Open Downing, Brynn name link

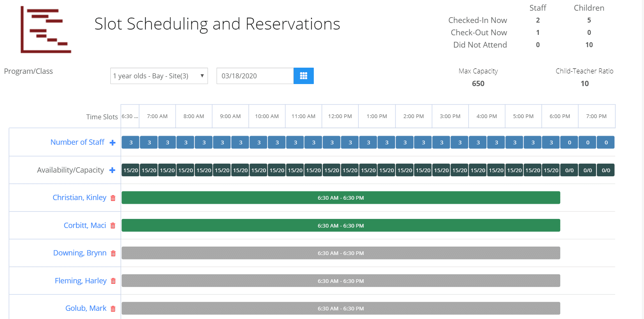click(x=80, y=253)
